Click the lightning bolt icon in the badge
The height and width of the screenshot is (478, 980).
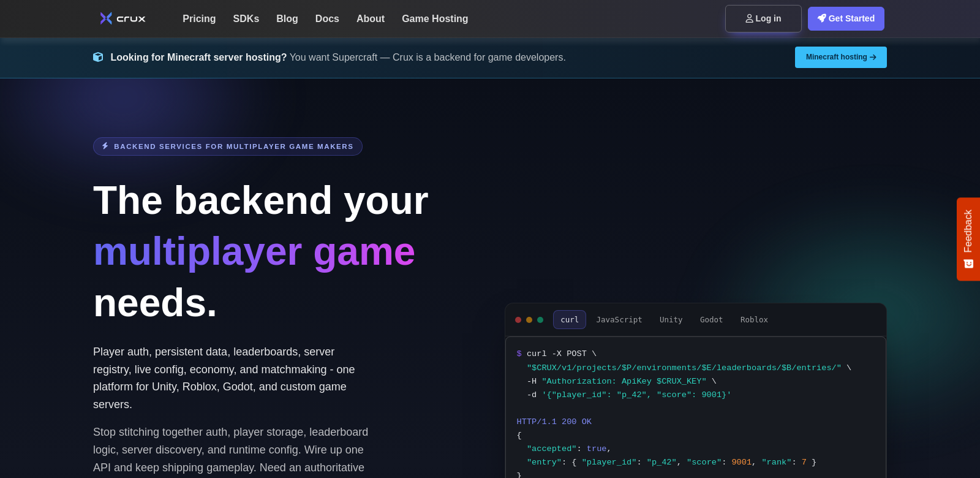click(x=105, y=146)
